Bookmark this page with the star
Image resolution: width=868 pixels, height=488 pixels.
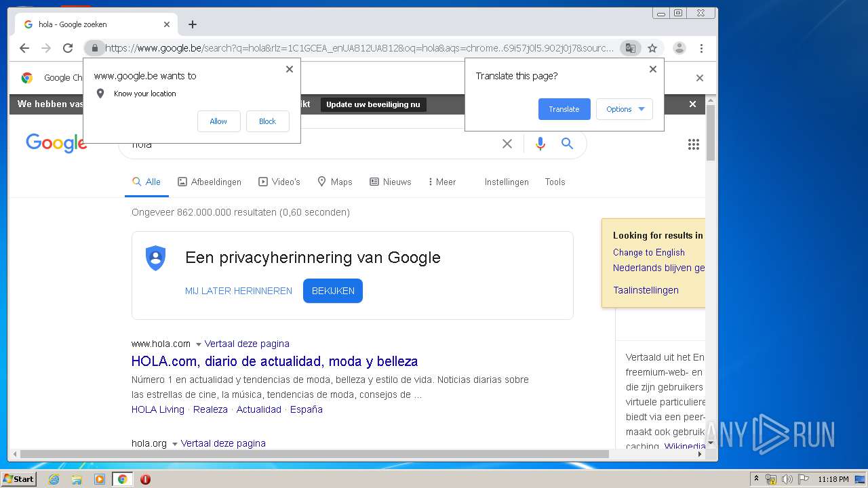tap(652, 48)
